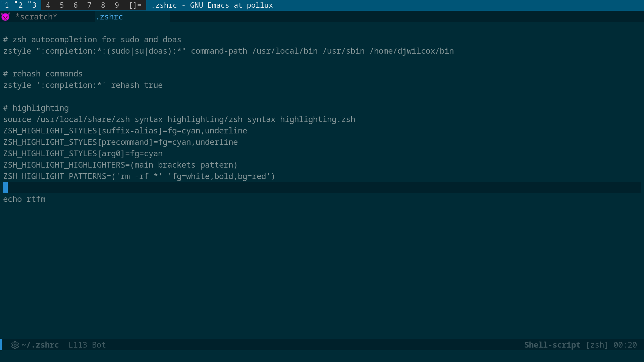Click the L113 line number indicator
Image resolution: width=644 pixels, height=362 pixels.
(77, 345)
